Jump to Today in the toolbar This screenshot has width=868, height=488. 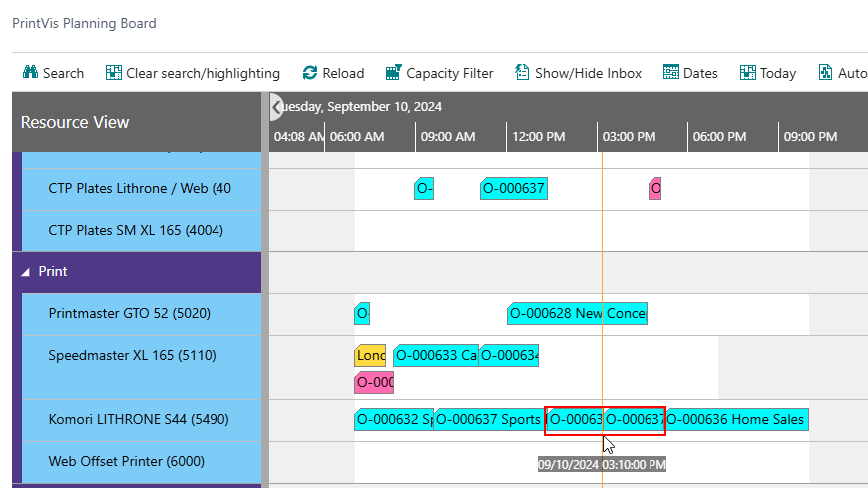pos(748,73)
